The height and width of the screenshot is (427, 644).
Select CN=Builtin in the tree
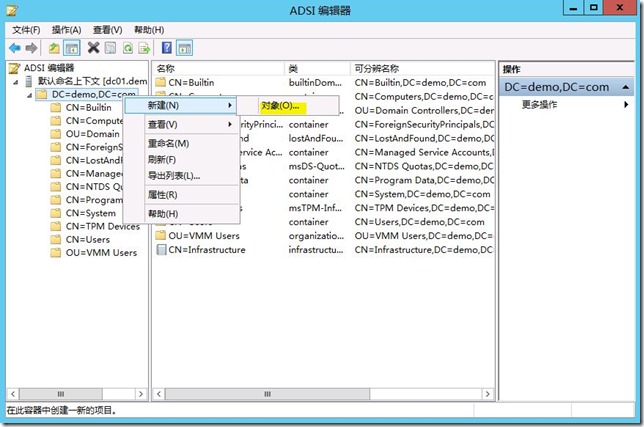88,108
